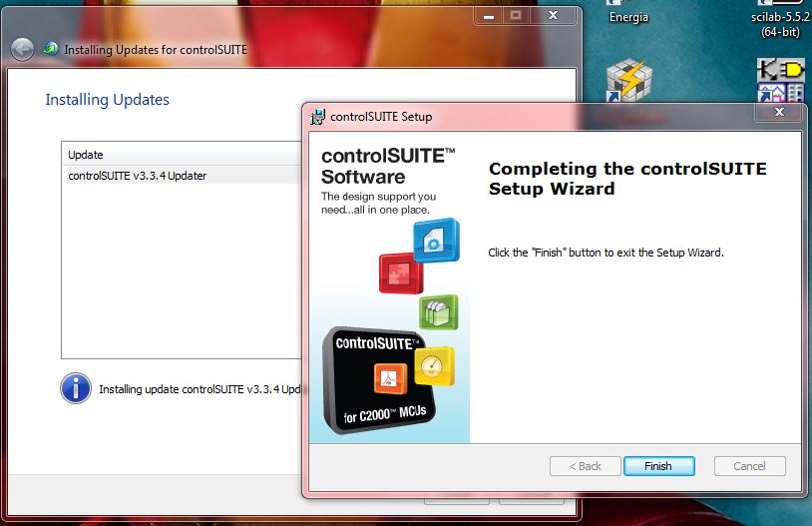812x526 pixels.
Task: Close the controlSUITE Setup dialog
Action: pos(779,112)
